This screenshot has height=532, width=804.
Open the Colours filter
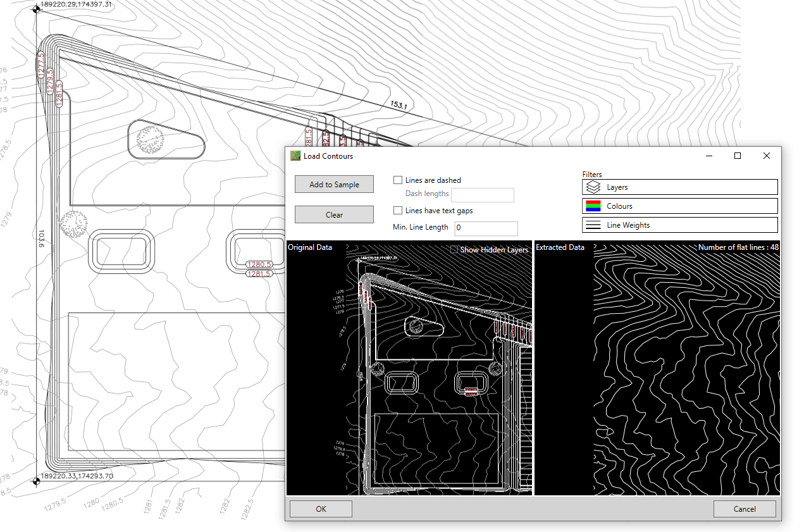click(680, 206)
